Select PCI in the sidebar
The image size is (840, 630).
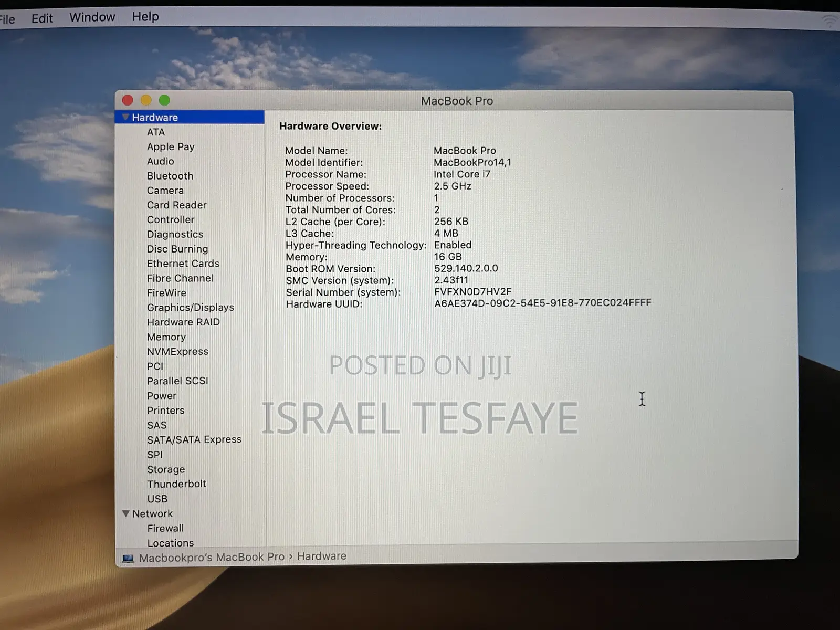click(x=155, y=366)
